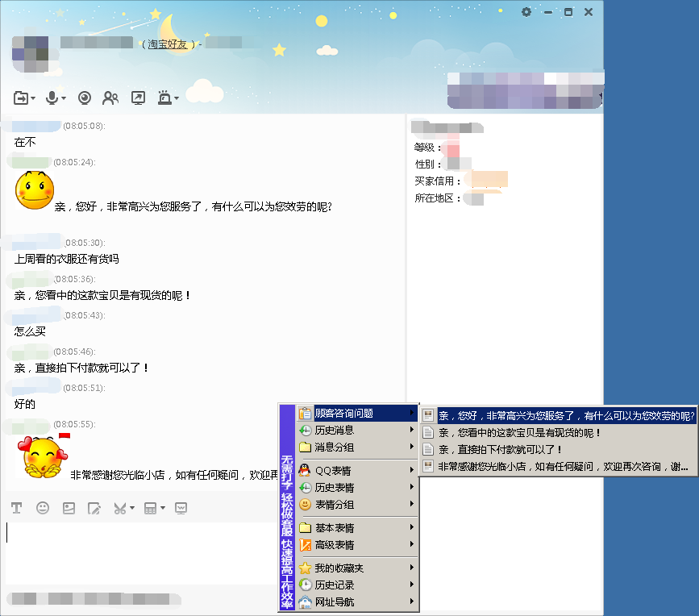Click the file transfer folder icon
Screen dimensions: 699x616
click(x=19, y=97)
